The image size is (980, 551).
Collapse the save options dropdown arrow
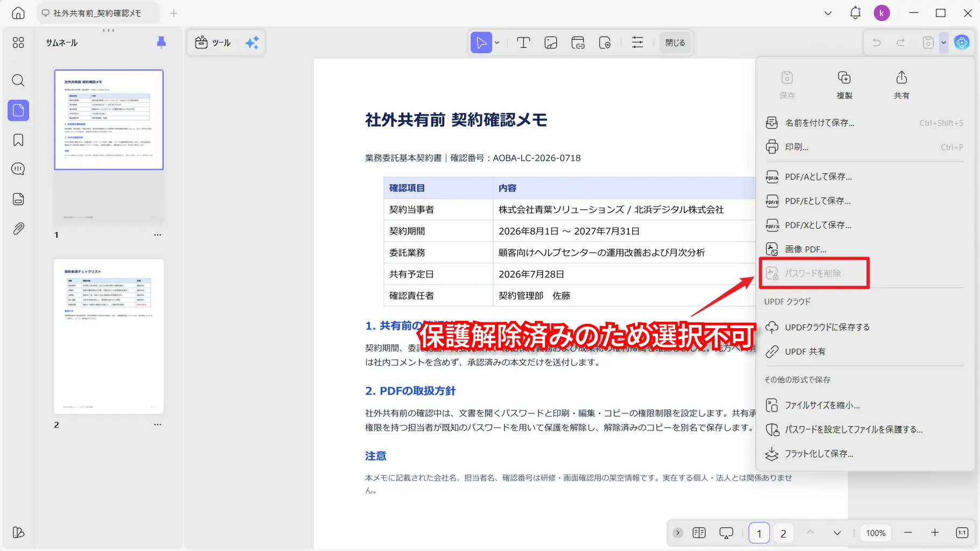point(943,43)
